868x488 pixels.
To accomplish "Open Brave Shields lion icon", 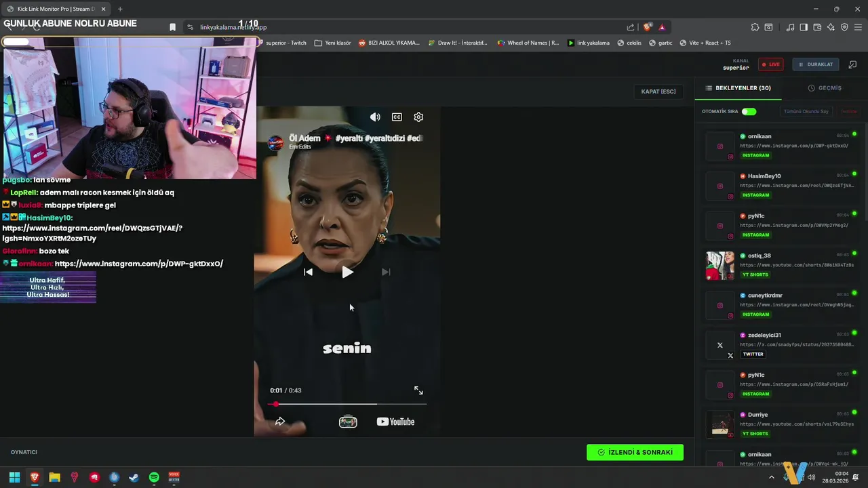I will pos(648,27).
